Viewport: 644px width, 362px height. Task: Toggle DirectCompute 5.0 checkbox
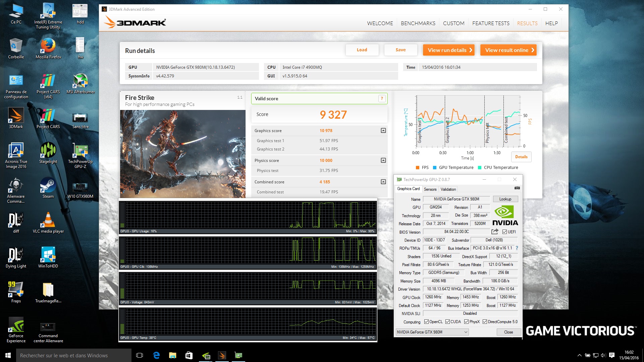(x=485, y=322)
